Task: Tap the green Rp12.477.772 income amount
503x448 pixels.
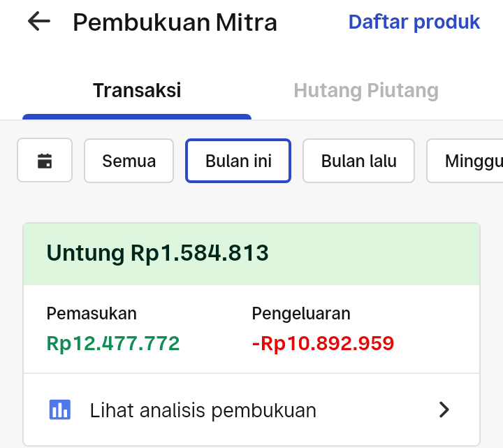Action: (113, 343)
